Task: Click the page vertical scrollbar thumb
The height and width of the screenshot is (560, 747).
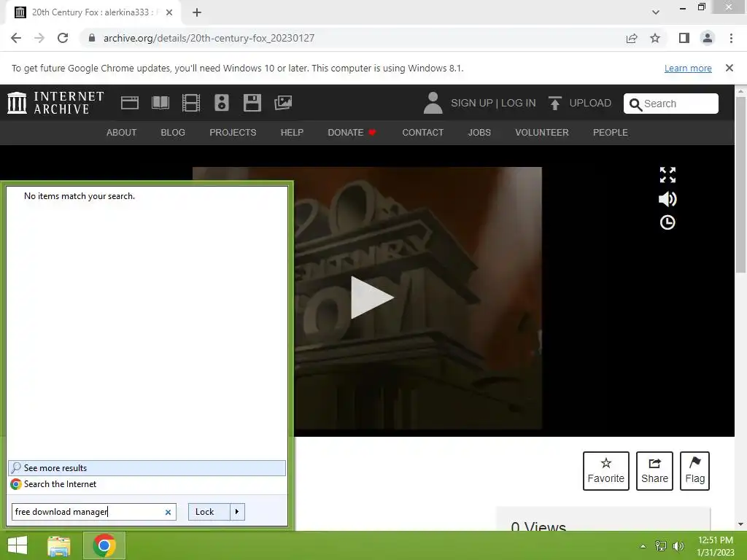Action: tap(741, 184)
